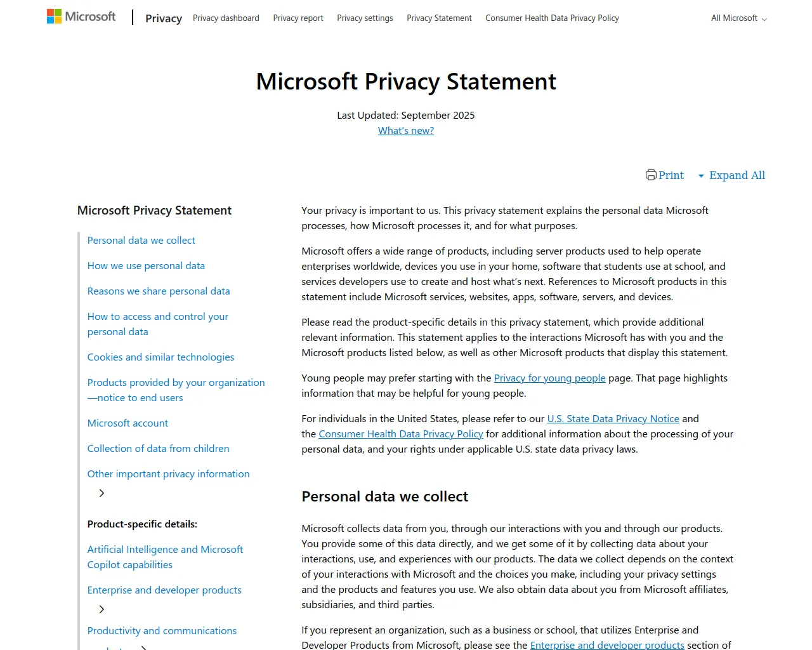Click Expand All sections toggle
Image resolution: width=812 pixels, height=650 pixels.
(x=732, y=175)
